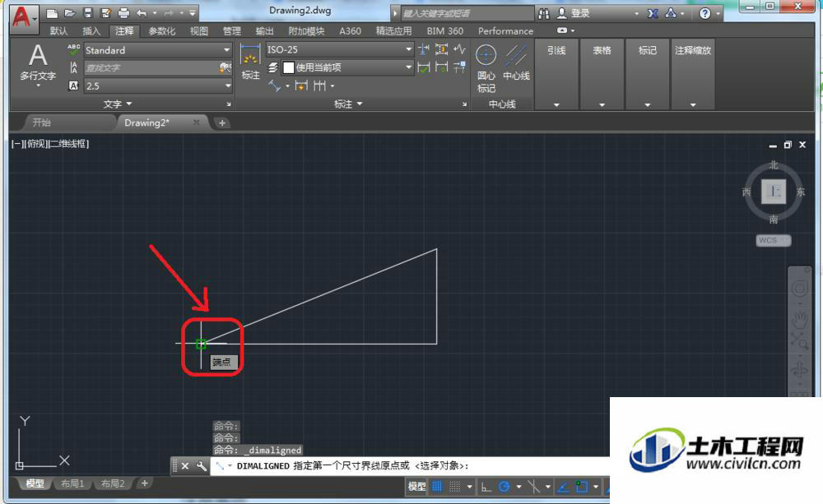Switch to the 参数化 ribbon tab
823x504 pixels.
click(161, 31)
